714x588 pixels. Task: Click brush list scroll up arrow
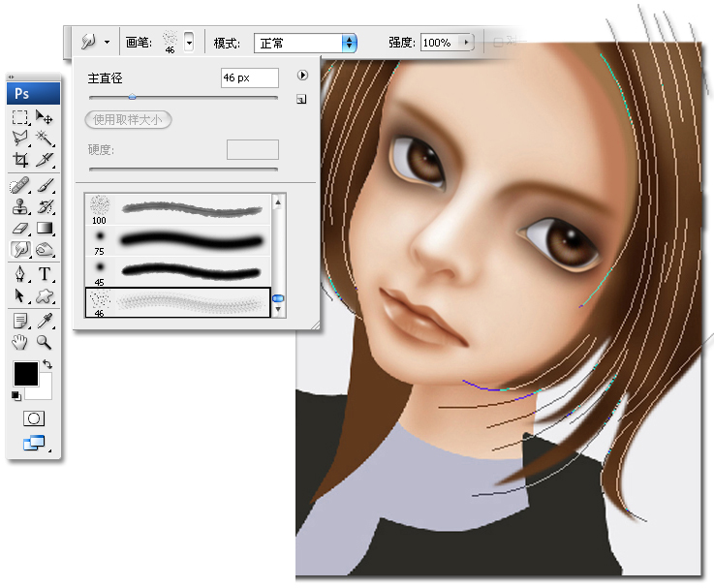(x=278, y=202)
